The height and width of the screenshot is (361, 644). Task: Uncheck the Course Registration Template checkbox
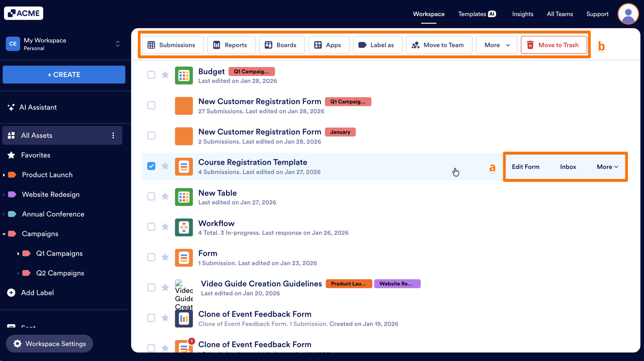[x=151, y=166]
